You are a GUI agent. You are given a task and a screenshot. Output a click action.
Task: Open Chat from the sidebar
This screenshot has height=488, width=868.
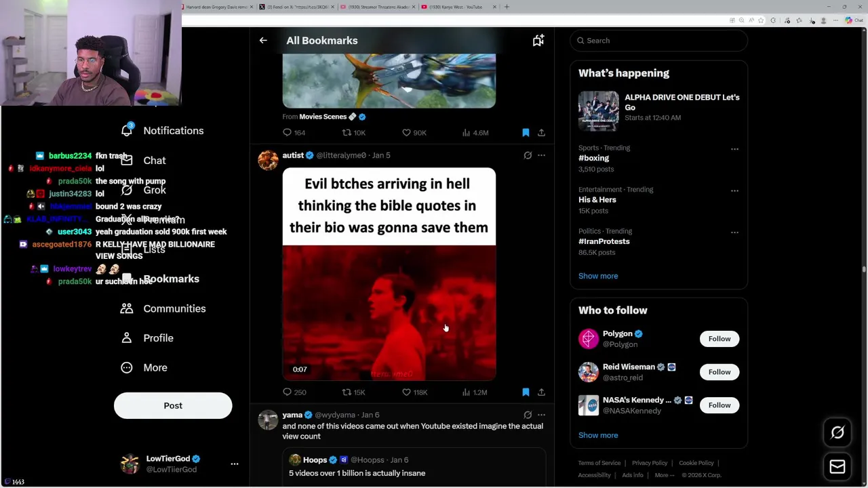[x=154, y=161]
